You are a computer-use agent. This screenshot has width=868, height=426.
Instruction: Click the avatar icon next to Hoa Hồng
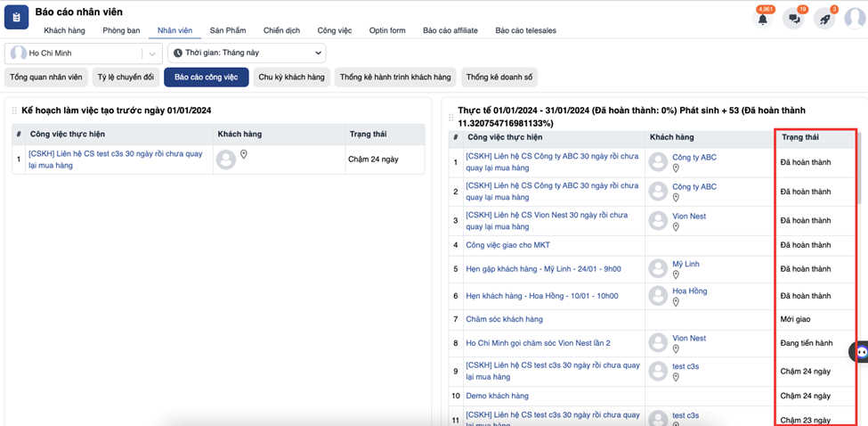pyautogui.click(x=658, y=296)
